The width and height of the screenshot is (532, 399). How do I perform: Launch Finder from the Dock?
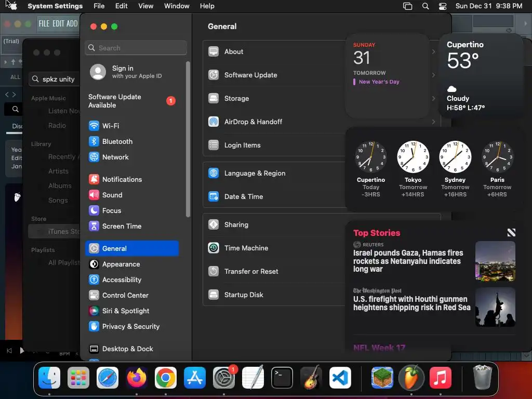point(49,378)
